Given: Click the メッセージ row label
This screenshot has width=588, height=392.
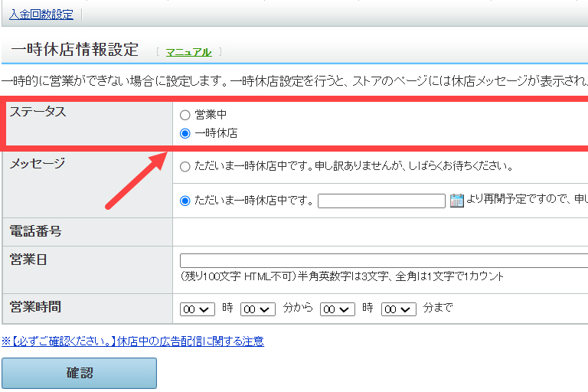Looking at the screenshot, I should tap(37, 163).
